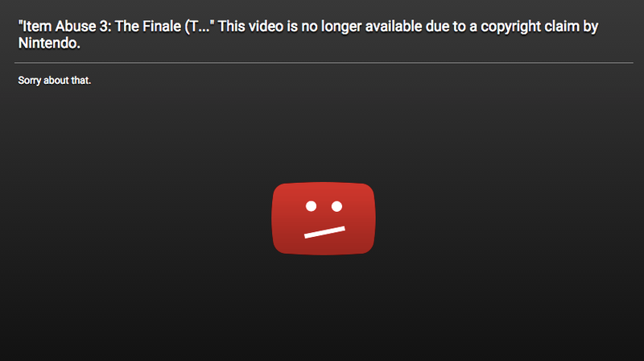Click the "Sorry about that." message
The height and width of the screenshot is (361, 644).
coord(54,80)
